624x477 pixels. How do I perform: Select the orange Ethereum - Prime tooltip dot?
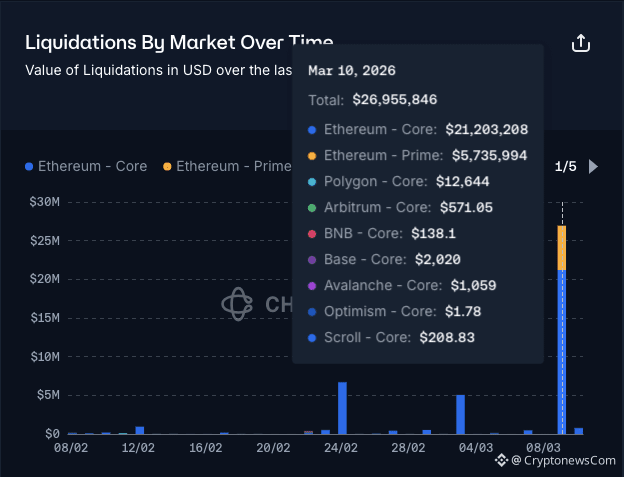pyautogui.click(x=313, y=156)
